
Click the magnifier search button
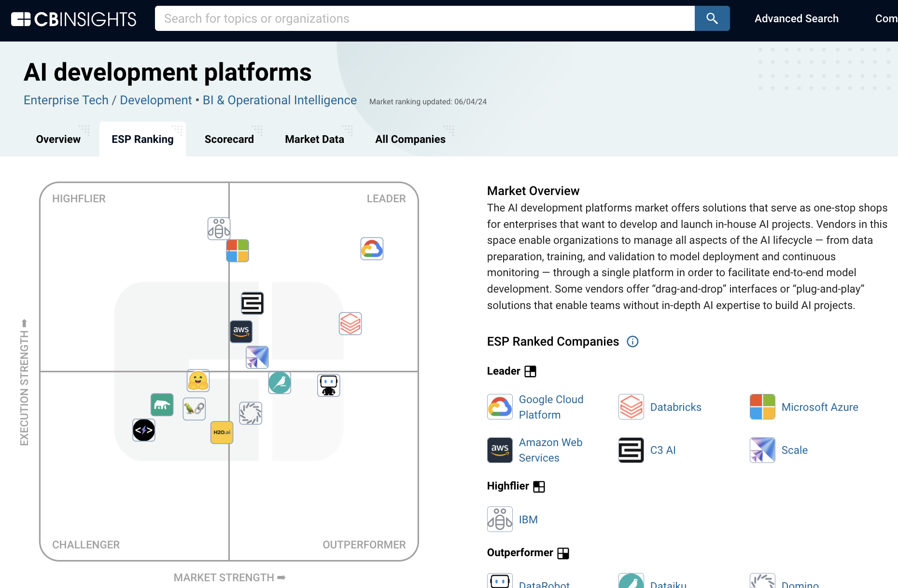[712, 18]
